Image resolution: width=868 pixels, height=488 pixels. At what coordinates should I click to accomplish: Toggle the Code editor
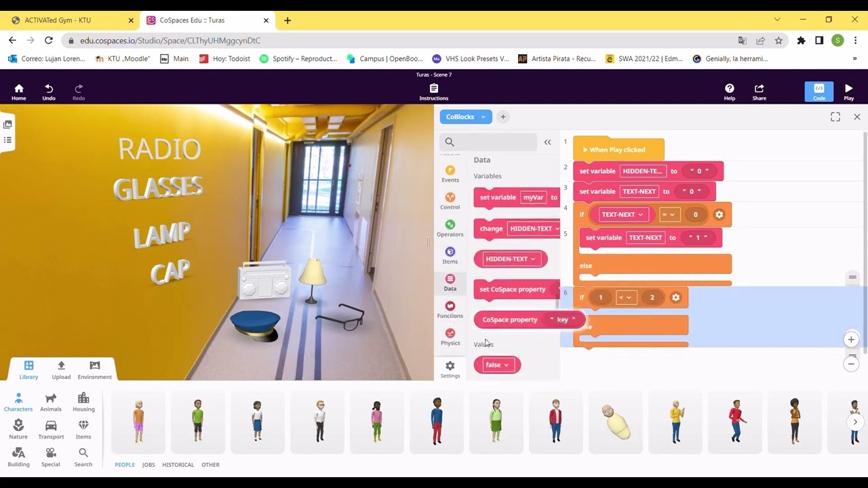pos(819,92)
